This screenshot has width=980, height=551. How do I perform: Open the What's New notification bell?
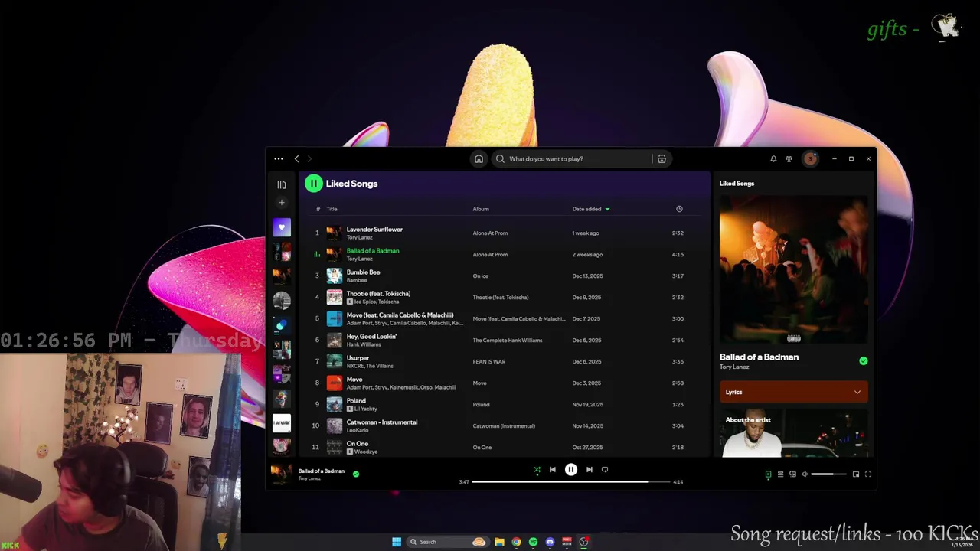[x=773, y=158]
